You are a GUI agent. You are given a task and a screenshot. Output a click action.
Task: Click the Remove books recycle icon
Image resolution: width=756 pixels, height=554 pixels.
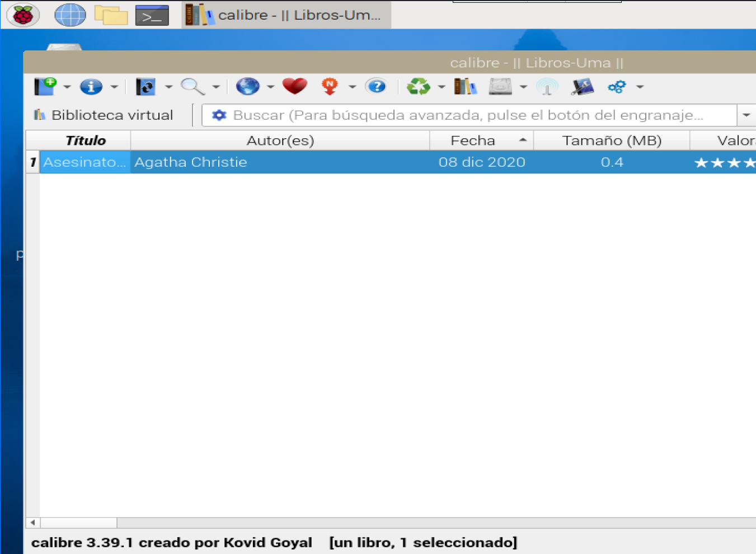419,87
